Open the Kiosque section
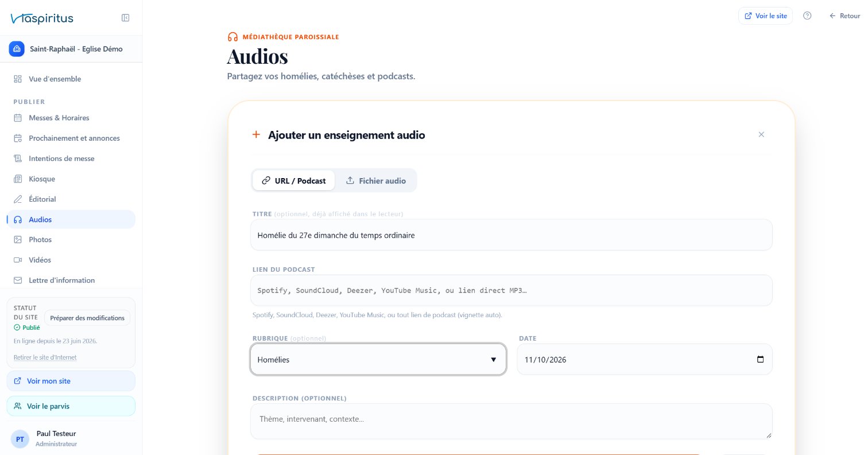Screen dimensions: 868x455 (71, 179)
